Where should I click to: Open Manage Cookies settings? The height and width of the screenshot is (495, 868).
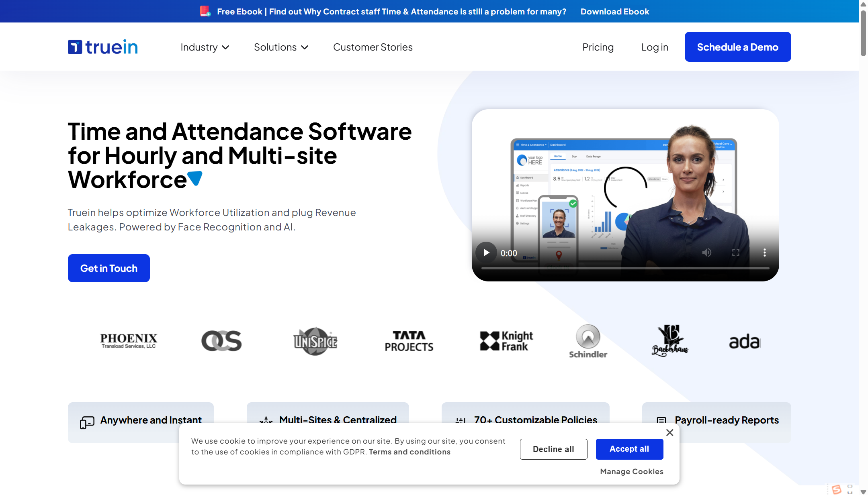click(631, 471)
